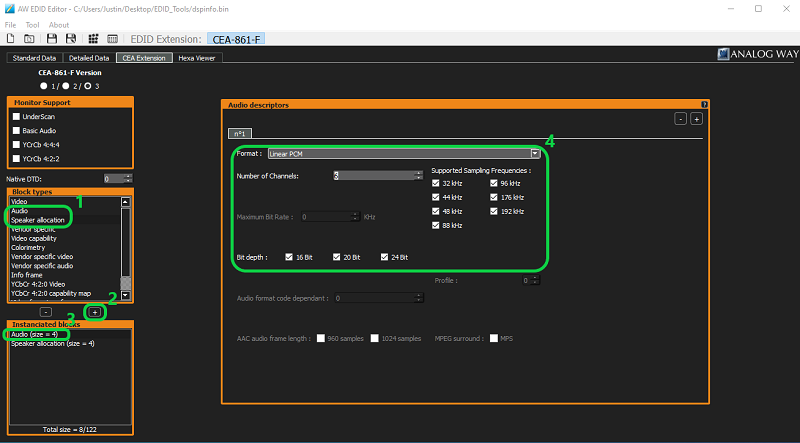Click the grid-view toolbar icon
This screenshot has height=443, width=800.
coord(94,39)
